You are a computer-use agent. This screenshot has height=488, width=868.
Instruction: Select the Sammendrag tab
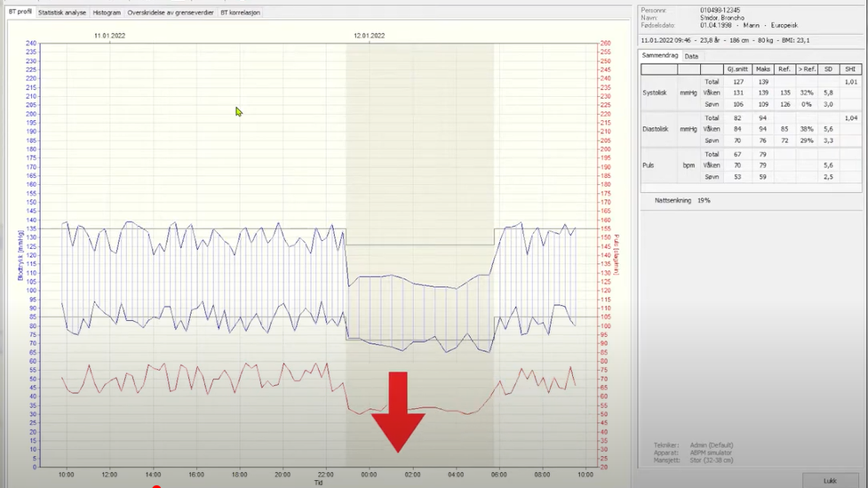point(660,56)
